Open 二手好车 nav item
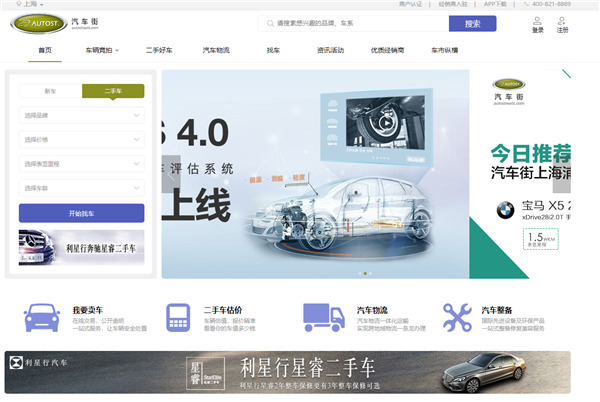This screenshot has width=600, height=402. pyautogui.click(x=159, y=50)
